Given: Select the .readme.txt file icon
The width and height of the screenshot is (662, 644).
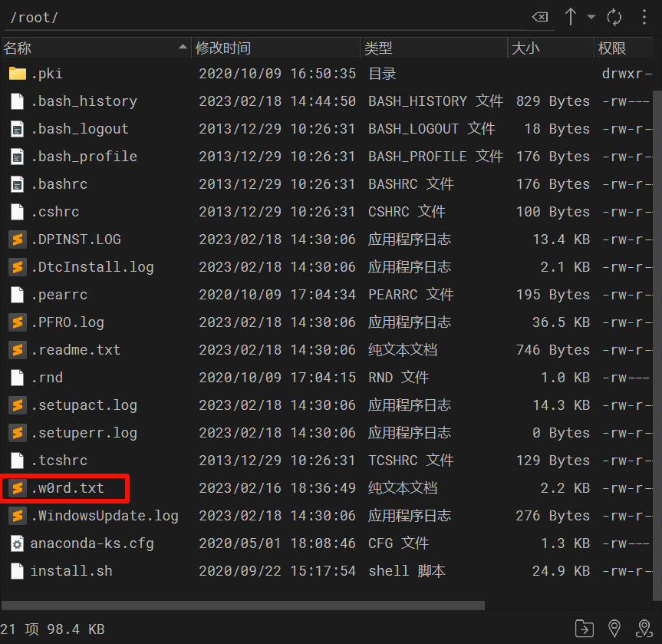Looking at the screenshot, I should 18,350.
